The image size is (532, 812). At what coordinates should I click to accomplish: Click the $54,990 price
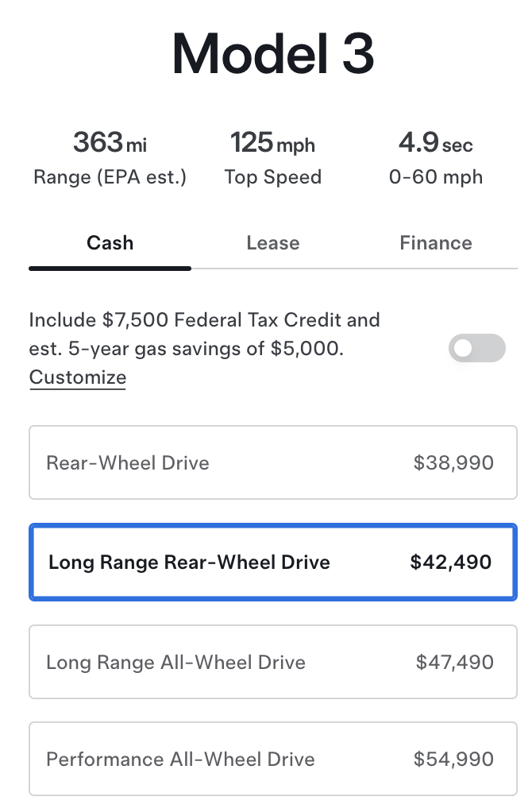point(453,759)
